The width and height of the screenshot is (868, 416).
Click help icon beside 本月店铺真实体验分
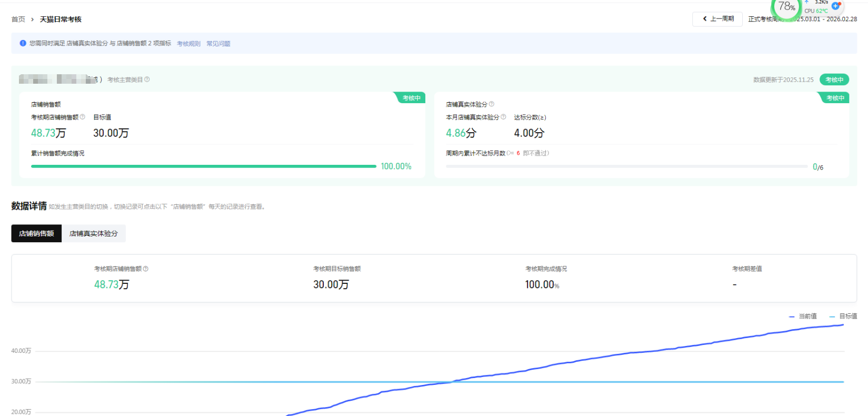coord(503,117)
